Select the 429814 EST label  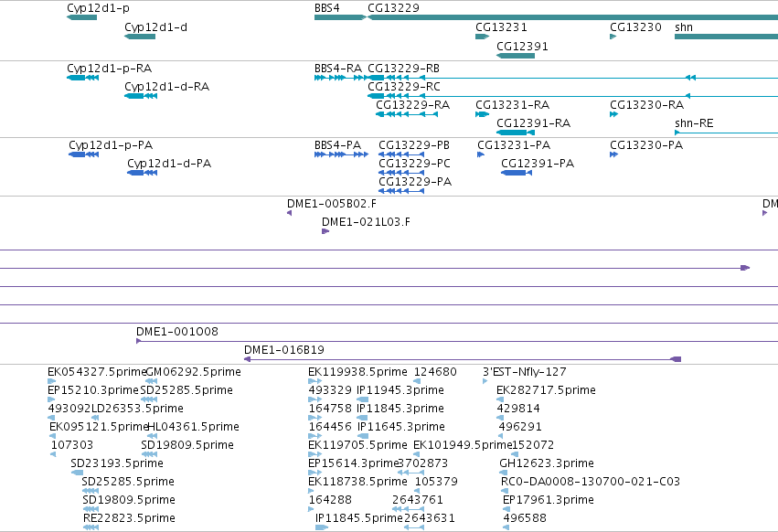(518, 409)
